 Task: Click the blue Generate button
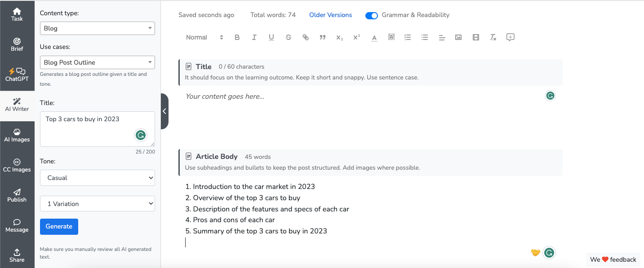[x=59, y=227]
